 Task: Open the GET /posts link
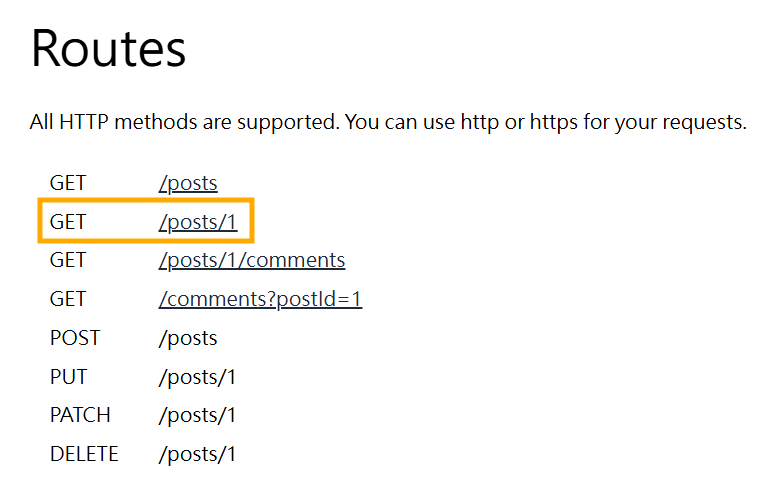pos(188,183)
